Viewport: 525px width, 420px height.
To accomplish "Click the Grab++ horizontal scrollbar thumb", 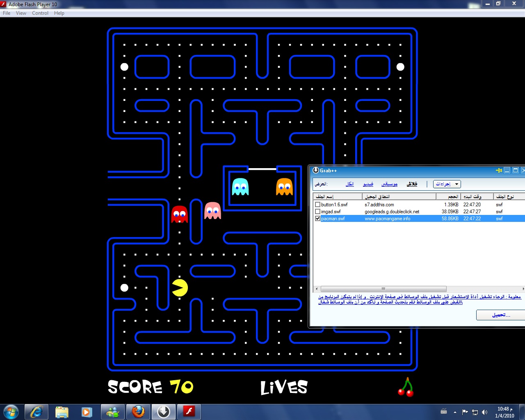I will click(x=383, y=289).
